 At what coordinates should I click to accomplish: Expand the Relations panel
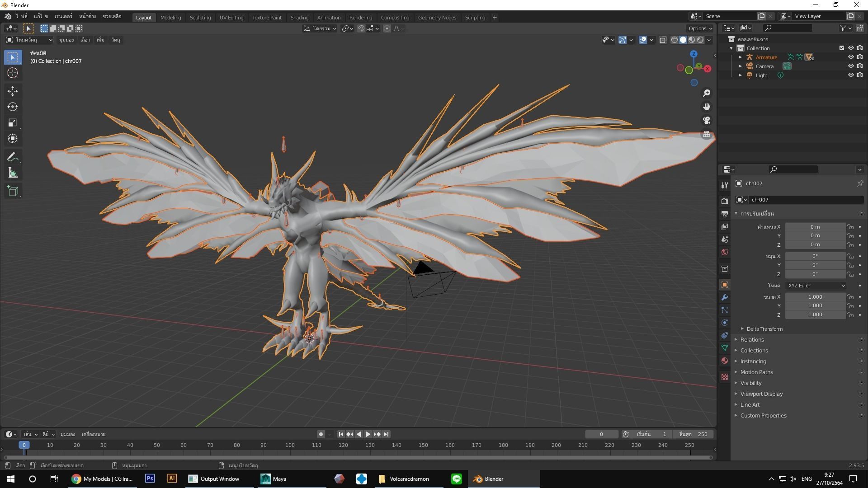coord(752,340)
